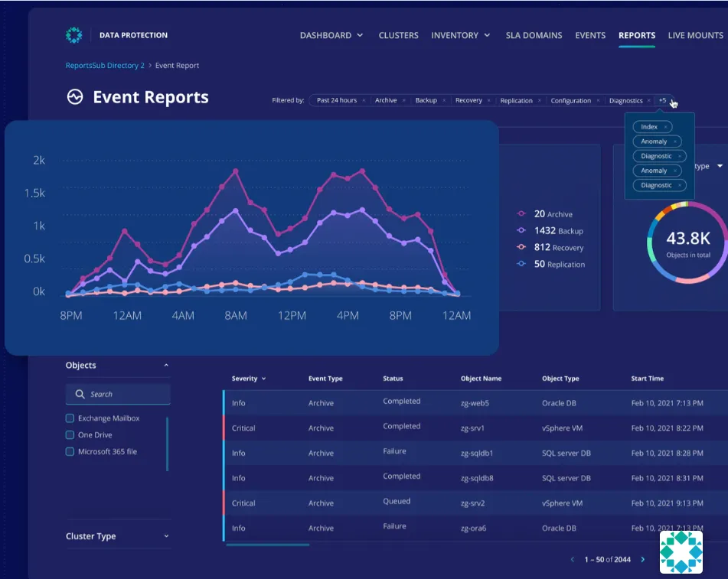
Task: Go to the next page arrow
Action: click(643, 560)
